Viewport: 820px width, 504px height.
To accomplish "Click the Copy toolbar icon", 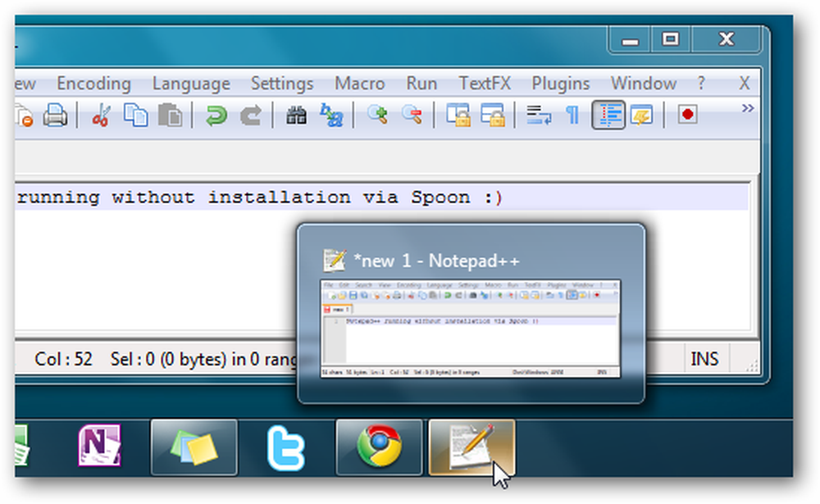I will pos(135,116).
